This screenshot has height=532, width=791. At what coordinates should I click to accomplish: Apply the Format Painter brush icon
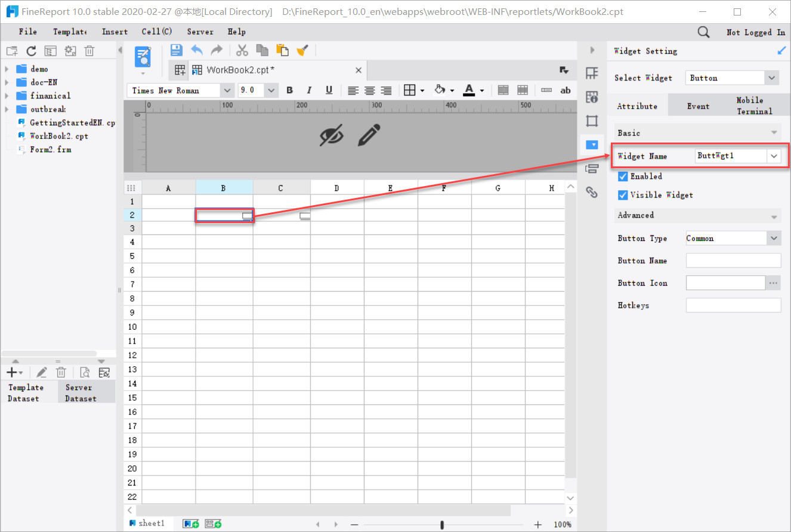(x=303, y=50)
